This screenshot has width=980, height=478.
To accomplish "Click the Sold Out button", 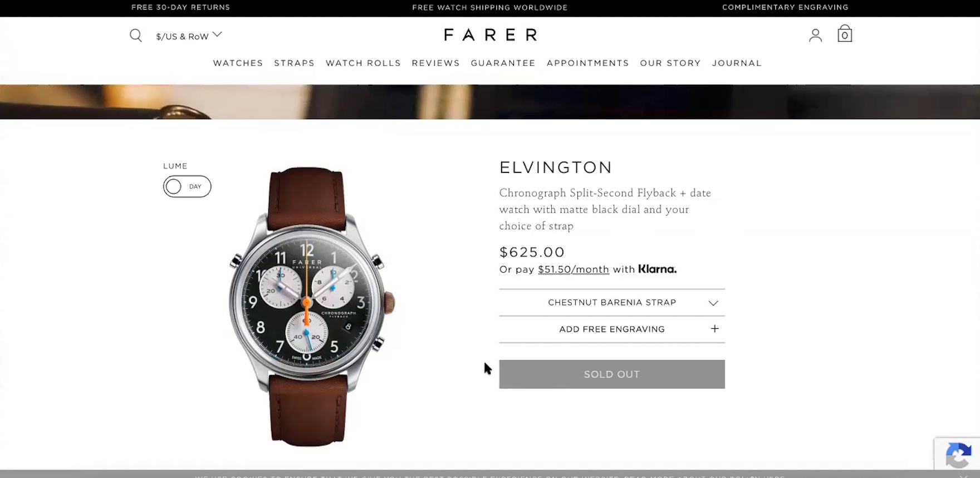I will pyautogui.click(x=612, y=374).
